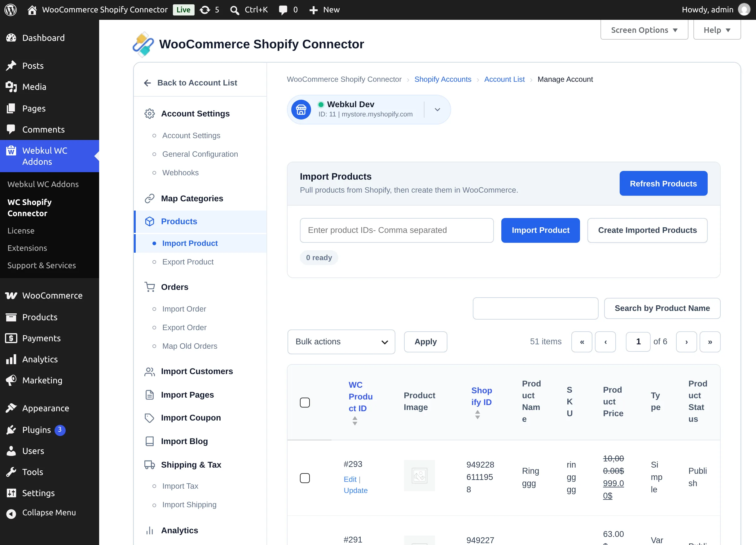Image resolution: width=756 pixels, height=545 pixels.
Task: Click the Account Settings gear icon
Action: (149, 114)
